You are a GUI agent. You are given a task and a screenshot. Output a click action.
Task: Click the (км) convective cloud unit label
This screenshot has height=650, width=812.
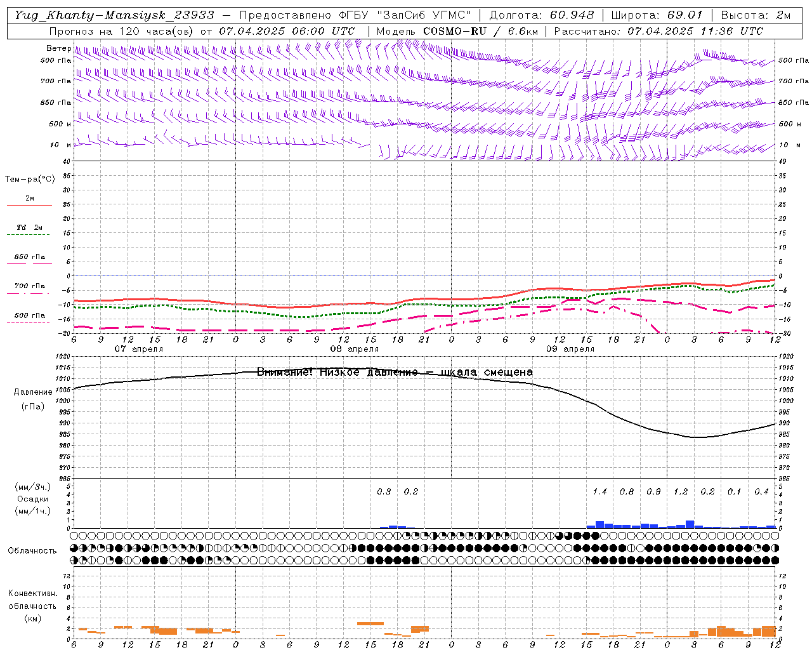pos(32,618)
